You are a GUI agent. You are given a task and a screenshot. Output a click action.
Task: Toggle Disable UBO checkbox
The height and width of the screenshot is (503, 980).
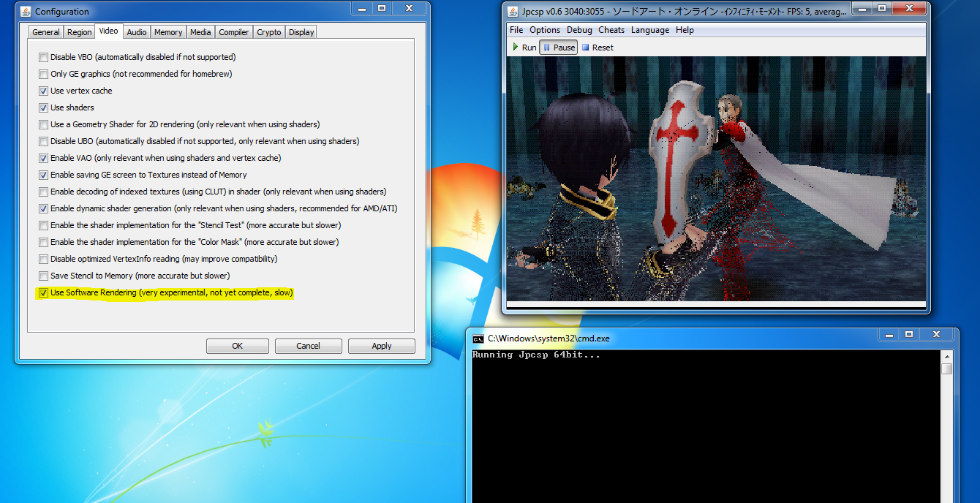click(x=44, y=141)
